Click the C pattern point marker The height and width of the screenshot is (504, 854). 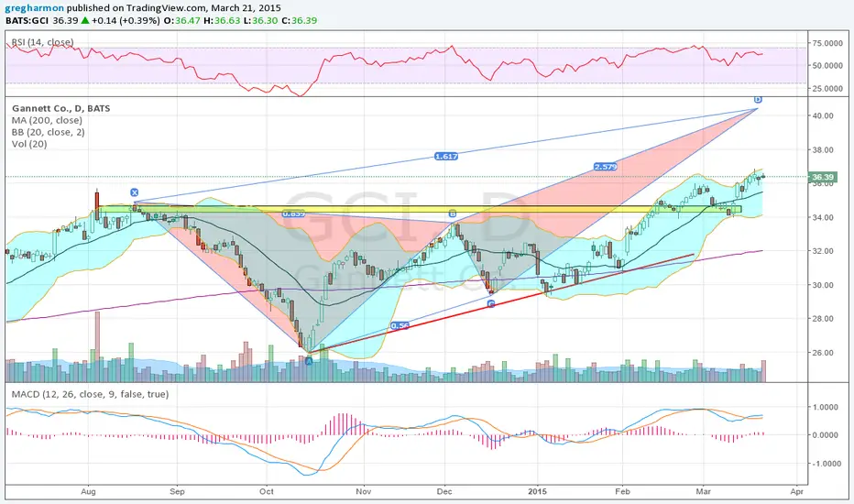coord(491,303)
